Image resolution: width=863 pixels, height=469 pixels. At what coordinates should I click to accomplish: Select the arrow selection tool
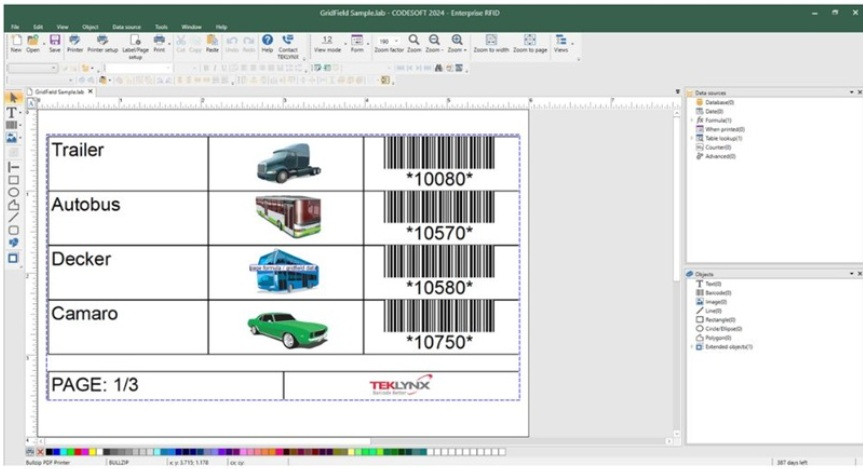[13, 98]
